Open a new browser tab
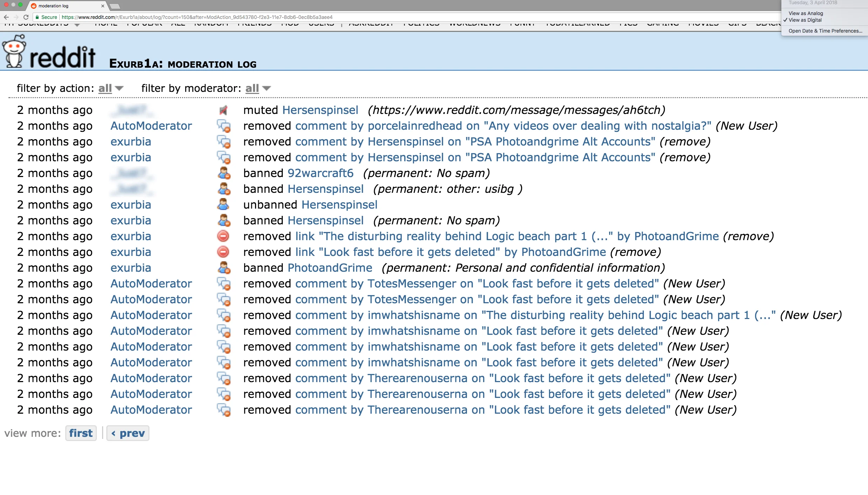The height and width of the screenshot is (495, 868). (x=115, y=6)
